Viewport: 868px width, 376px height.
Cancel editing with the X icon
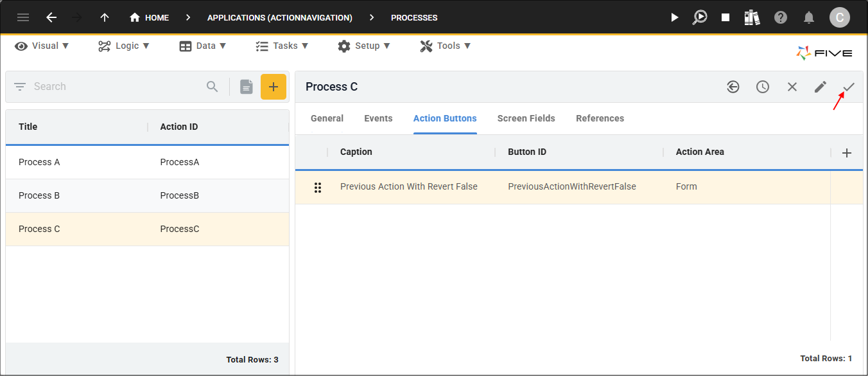pos(792,87)
